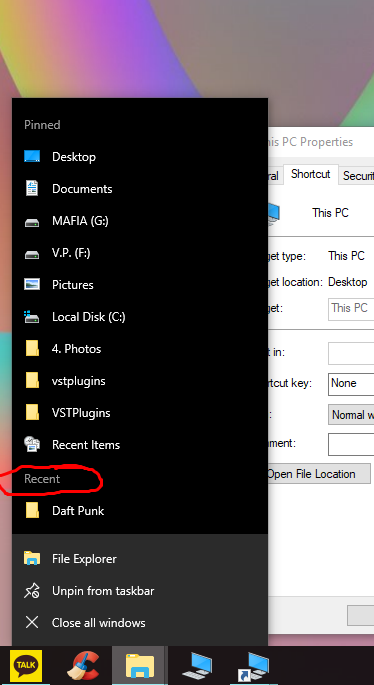Click the Local Disk (C:) Windows drive icon
This screenshot has width=374, height=685.
click(32, 316)
